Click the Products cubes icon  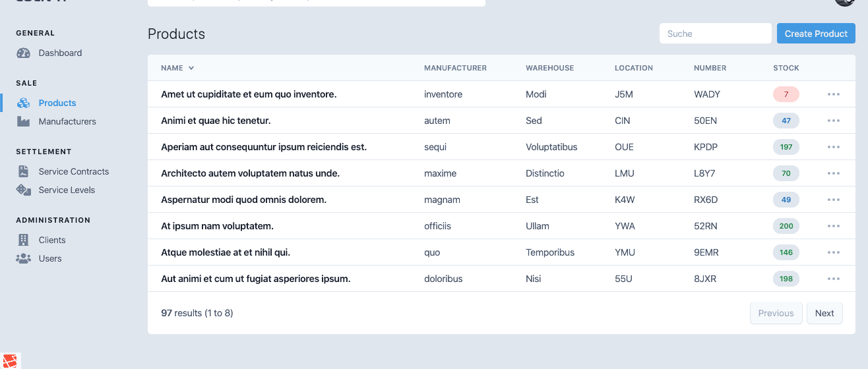[23, 103]
